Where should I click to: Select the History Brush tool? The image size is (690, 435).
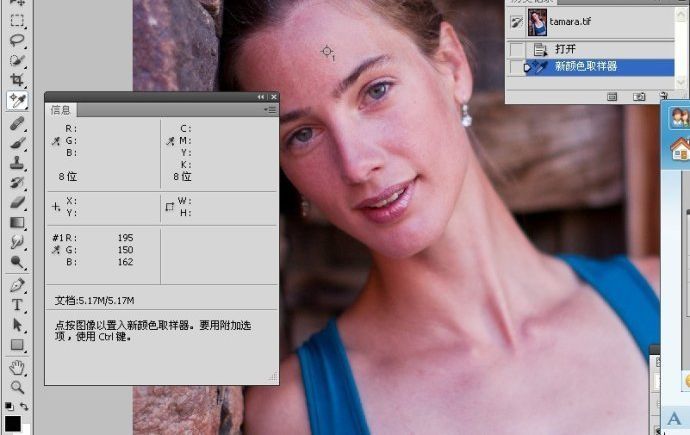17,183
